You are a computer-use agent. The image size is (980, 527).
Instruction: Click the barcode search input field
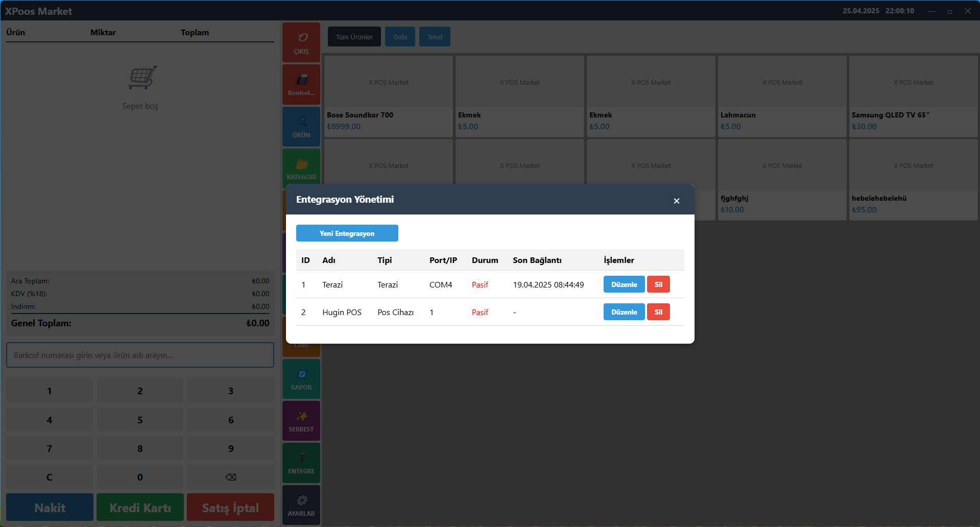pos(140,355)
